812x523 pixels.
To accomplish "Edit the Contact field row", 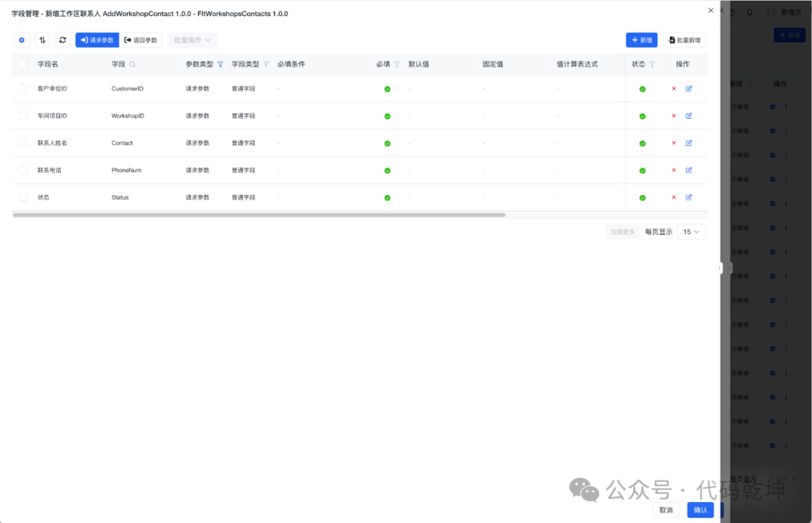I will point(689,143).
